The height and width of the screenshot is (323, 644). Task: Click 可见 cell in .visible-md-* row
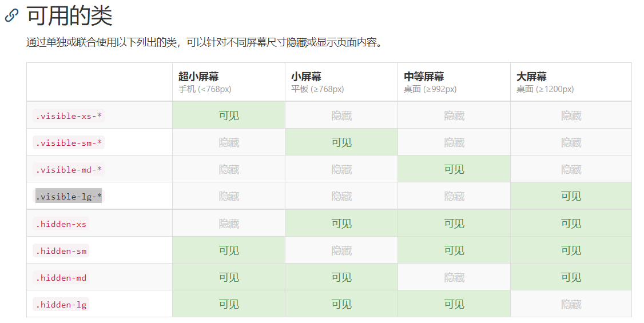454,169
